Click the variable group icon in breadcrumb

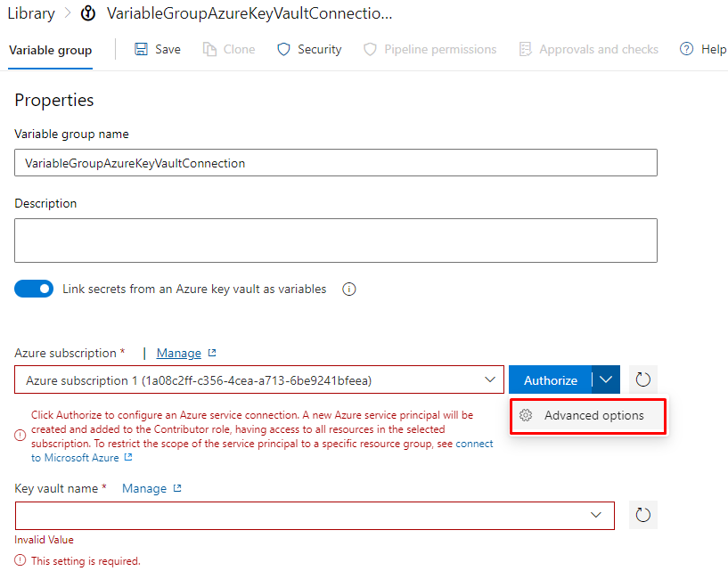tap(88, 14)
